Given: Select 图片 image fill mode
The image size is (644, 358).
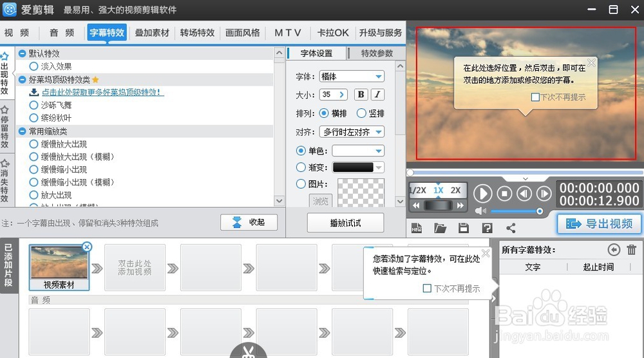Looking at the screenshot, I should click(x=301, y=184).
